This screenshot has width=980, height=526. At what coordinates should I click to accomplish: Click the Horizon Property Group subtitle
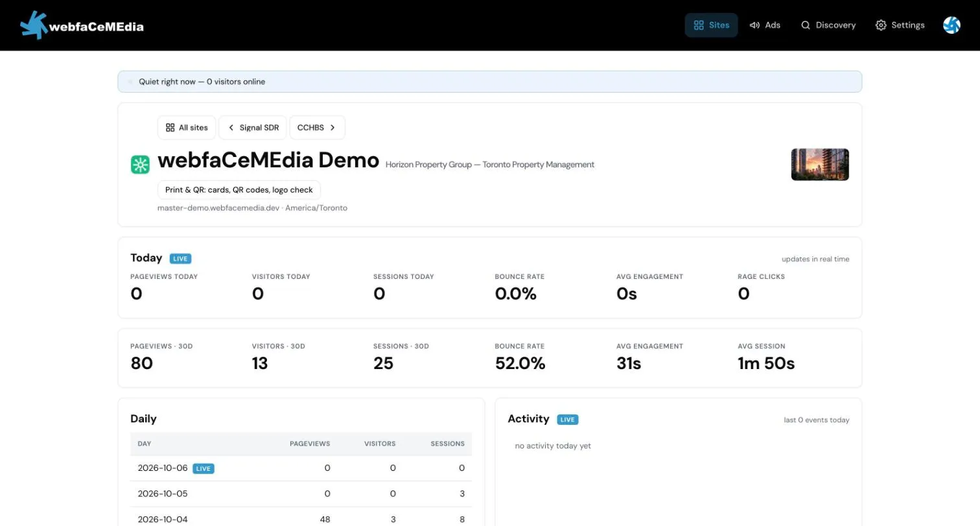(490, 165)
